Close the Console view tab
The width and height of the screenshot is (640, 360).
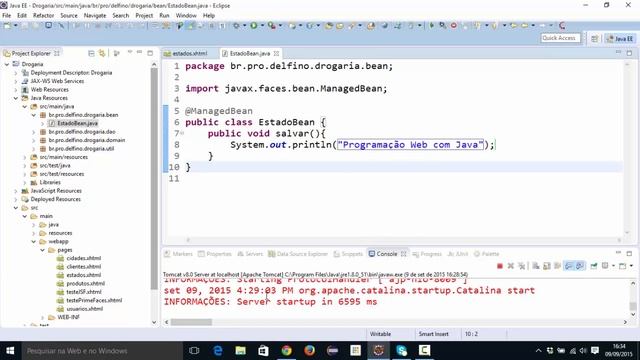tap(403, 254)
